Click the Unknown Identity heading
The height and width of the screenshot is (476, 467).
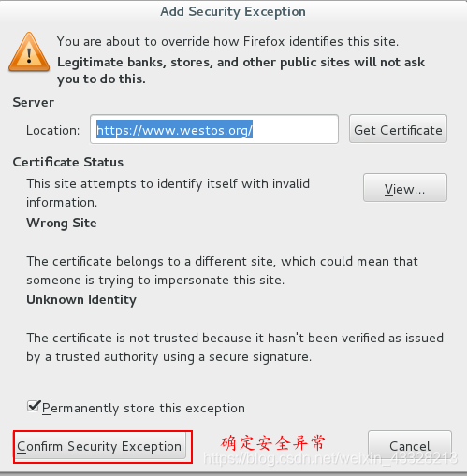click(81, 299)
